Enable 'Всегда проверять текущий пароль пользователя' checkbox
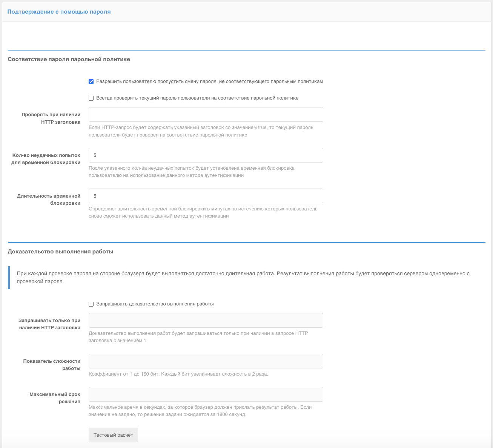The image size is (493, 448). 91,98
